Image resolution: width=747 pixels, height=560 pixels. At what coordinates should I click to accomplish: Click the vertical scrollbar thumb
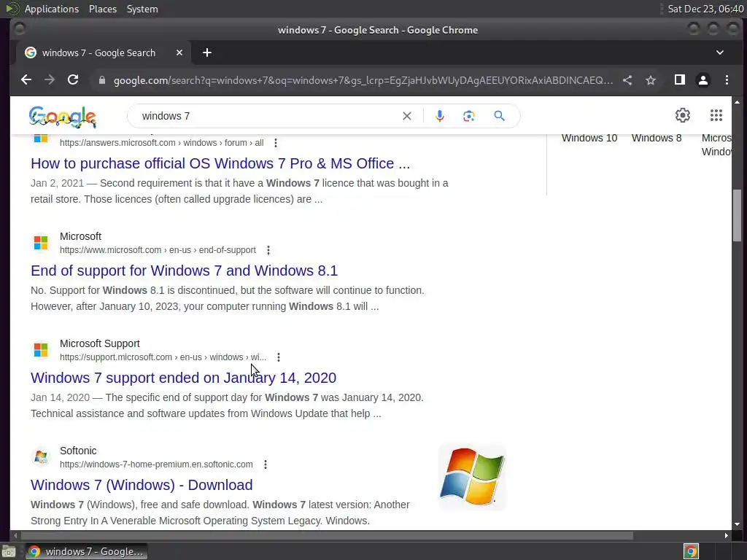click(737, 216)
